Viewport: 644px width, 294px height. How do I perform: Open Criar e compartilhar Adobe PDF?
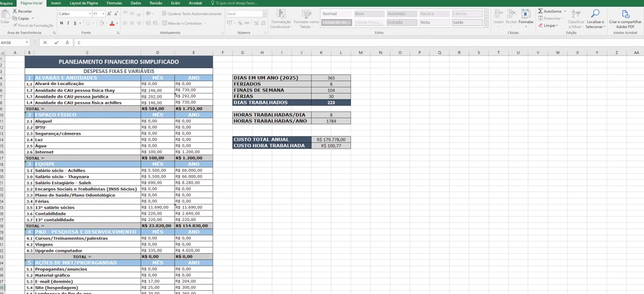pyautogui.click(x=625, y=14)
